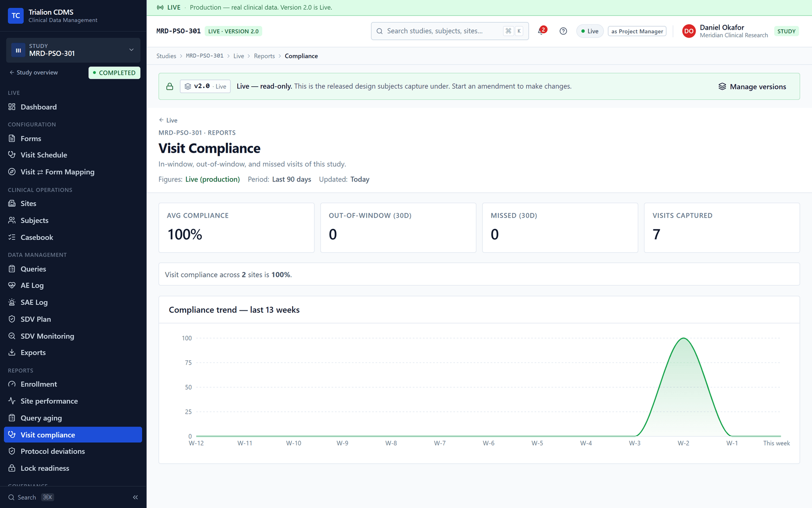The height and width of the screenshot is (508, 812).
Task: Open Protocol deviations report
Action: (x=73, y=451)
